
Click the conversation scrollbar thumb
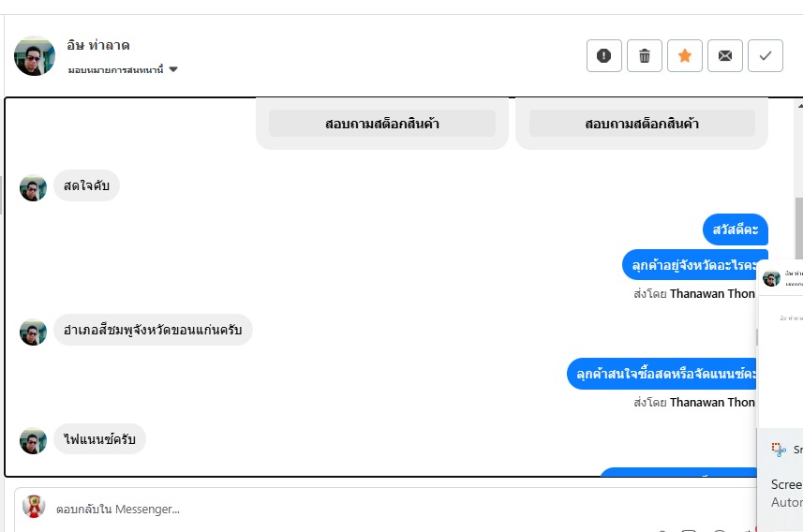(x=798, y=225)
